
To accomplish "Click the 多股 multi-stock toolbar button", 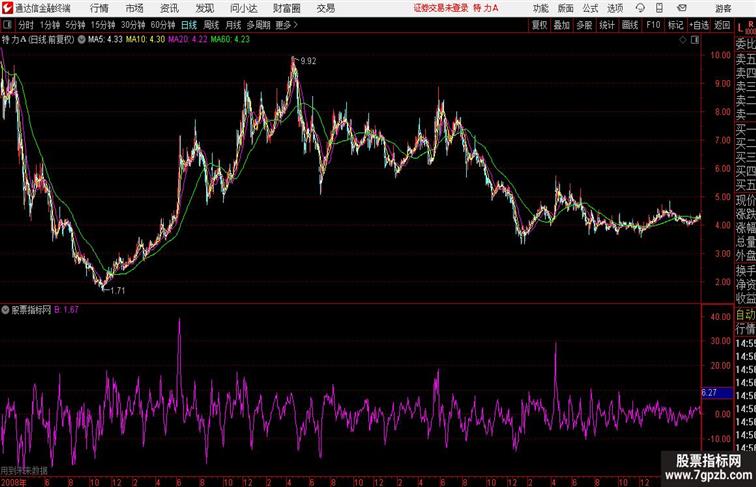I will point(584,25).
